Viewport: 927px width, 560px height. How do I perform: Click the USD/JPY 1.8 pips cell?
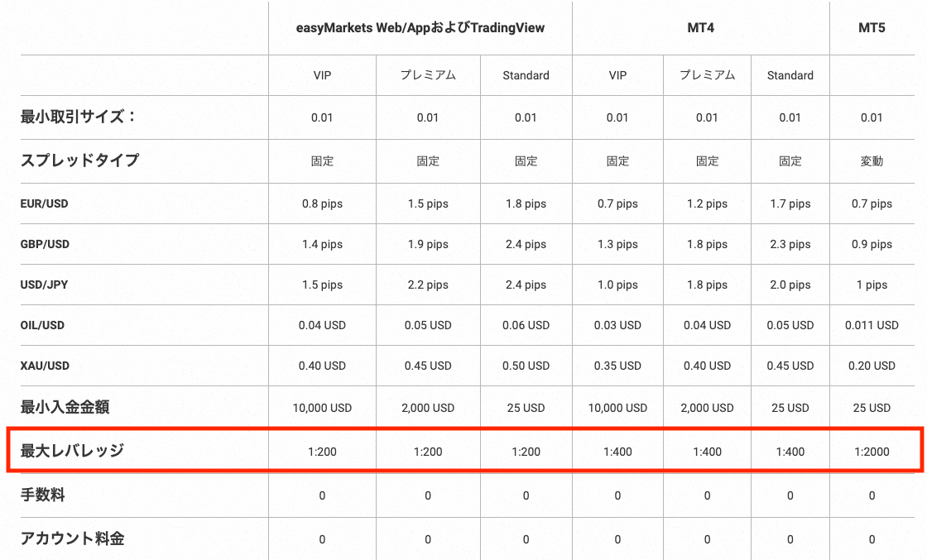pyautogui.click(x=707, y=285)
